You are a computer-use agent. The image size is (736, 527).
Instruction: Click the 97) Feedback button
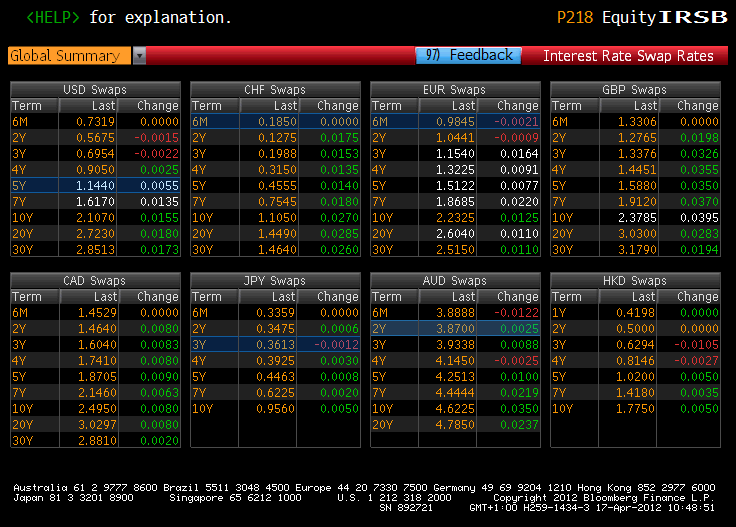468,55
